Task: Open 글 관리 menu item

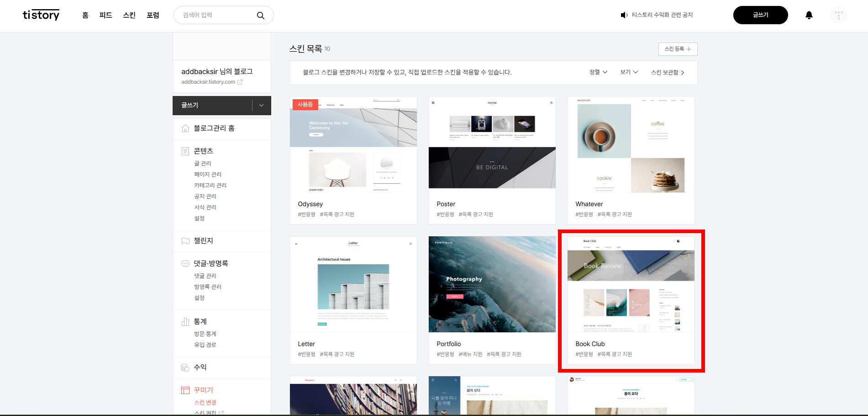Action: click(x=203, y=164)
